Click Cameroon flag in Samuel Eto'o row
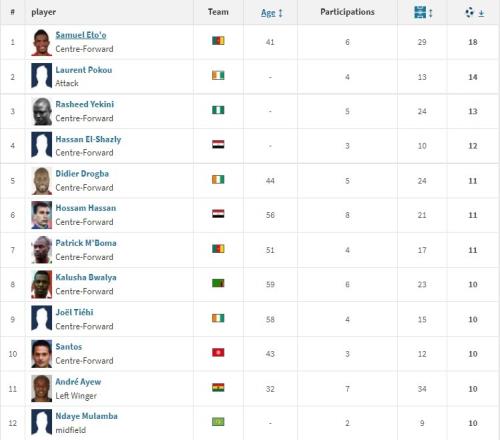This screenshot has height=440, width=500. [x=218, y=41]
